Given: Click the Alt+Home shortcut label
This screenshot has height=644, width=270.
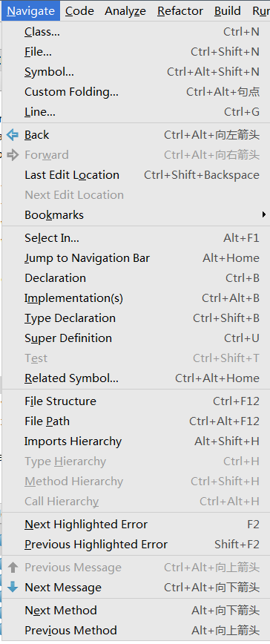Looking at the screenshot, I should 231,258.
